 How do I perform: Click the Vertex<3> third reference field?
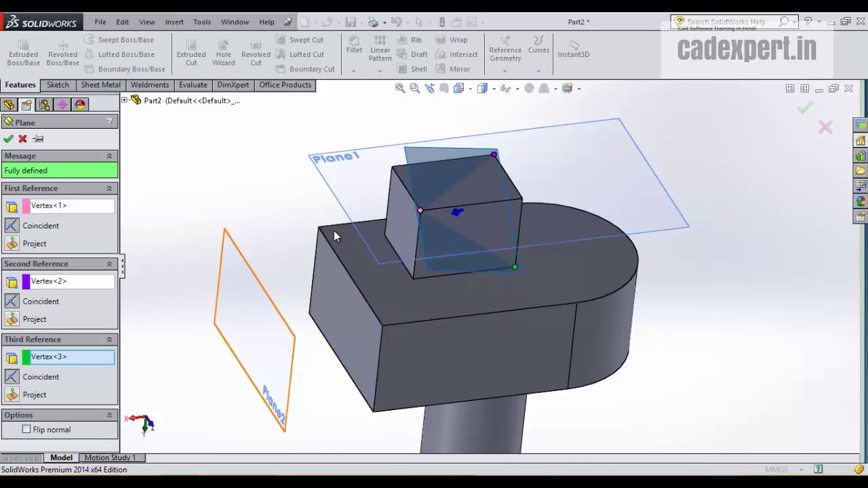[x=68, y=357]
